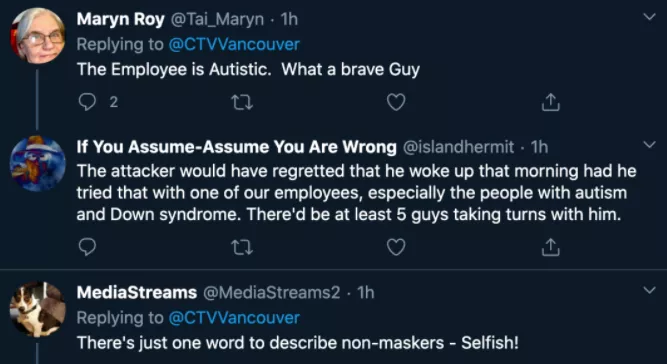Share islandhermit's tweet via share icon
667x364 pixels.
(x=550, y=247)
